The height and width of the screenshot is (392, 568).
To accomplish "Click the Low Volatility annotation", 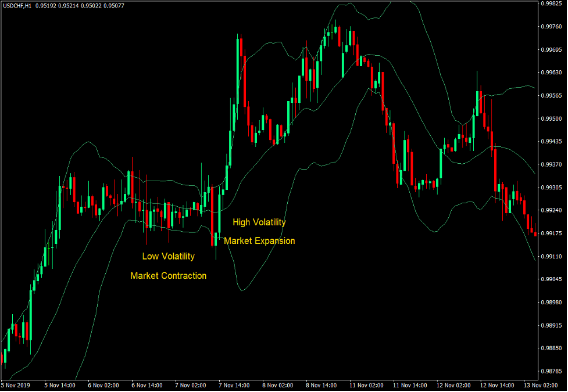I will 169,256.
